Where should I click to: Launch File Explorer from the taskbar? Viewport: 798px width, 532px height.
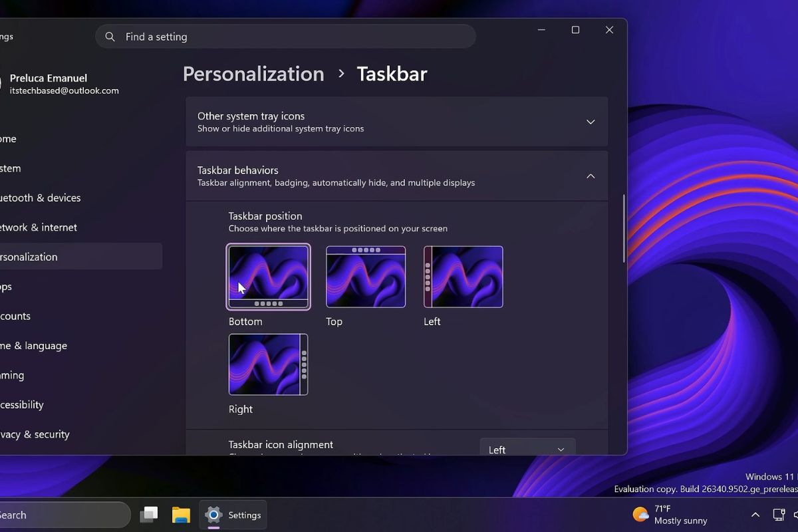pyautogui.click(x=181, y=515)
